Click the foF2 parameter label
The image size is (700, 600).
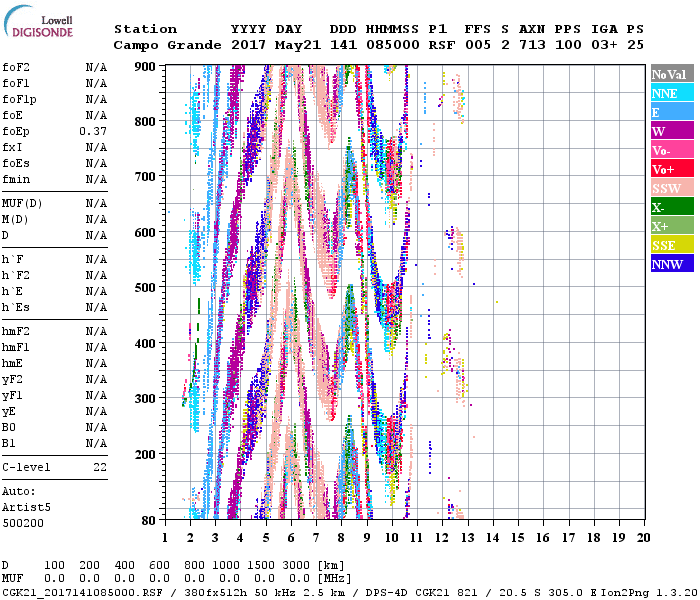16,67
